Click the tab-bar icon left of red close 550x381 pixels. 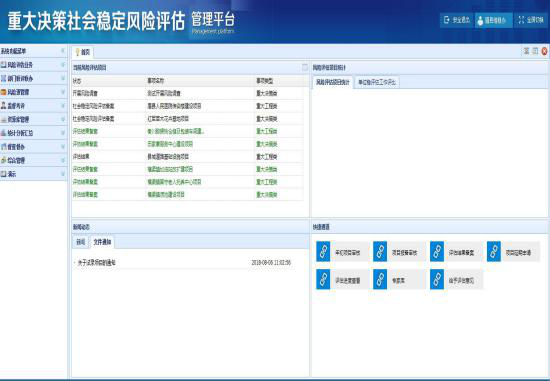[x=535, y=51]
